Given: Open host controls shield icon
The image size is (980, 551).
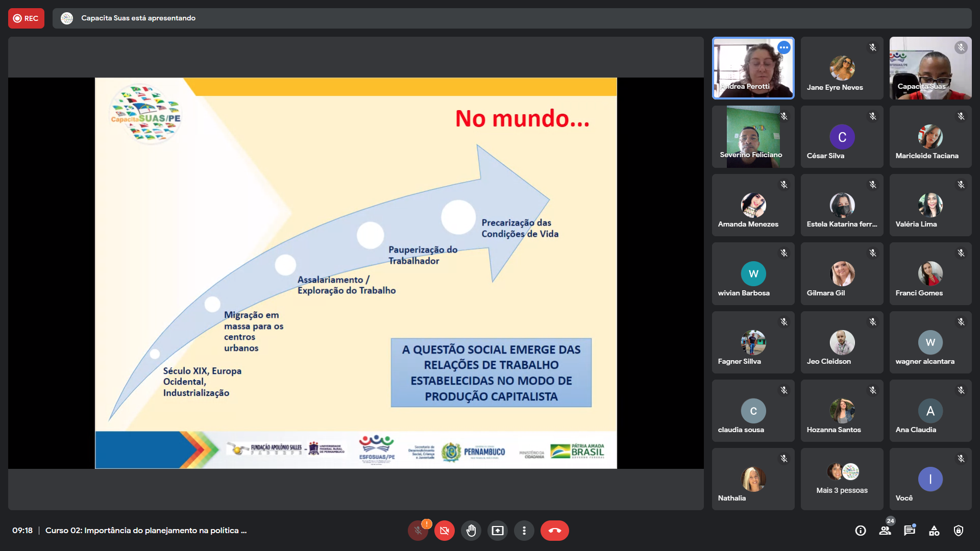Looking at the screenshot, I should (959, 531).
